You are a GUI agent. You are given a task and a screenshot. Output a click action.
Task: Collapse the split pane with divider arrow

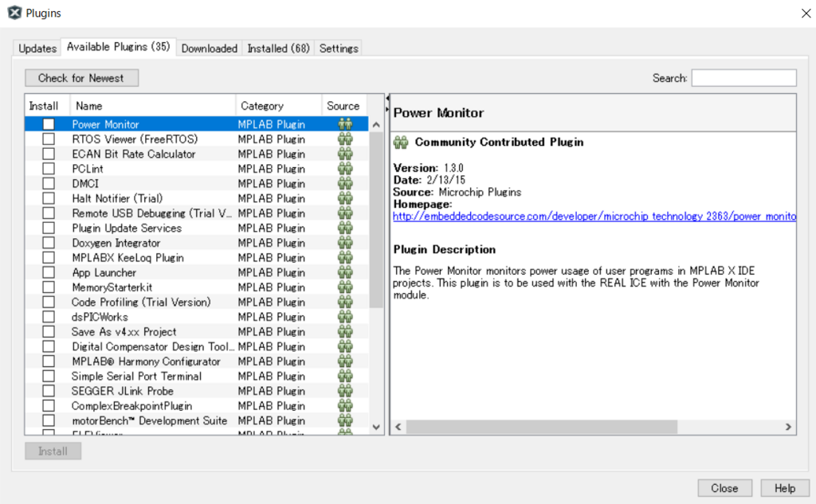pyautogui.click(x=387, y=98)
